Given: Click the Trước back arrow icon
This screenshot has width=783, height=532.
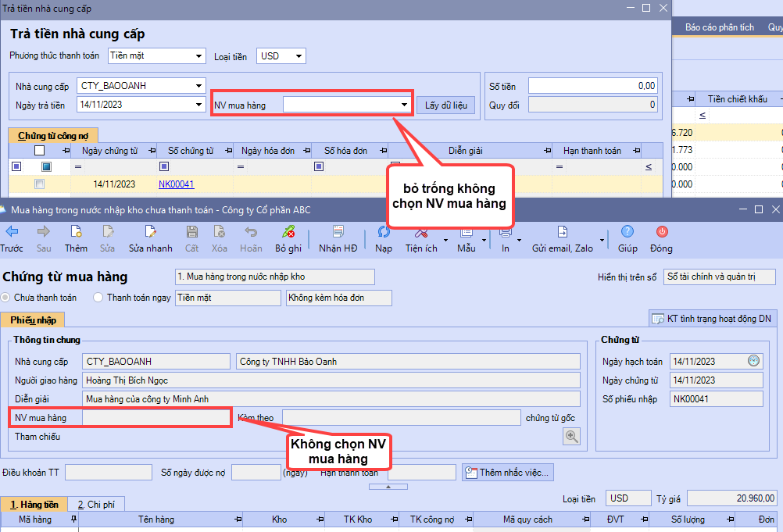Looking at the screenshot, I should pos(11,231).
